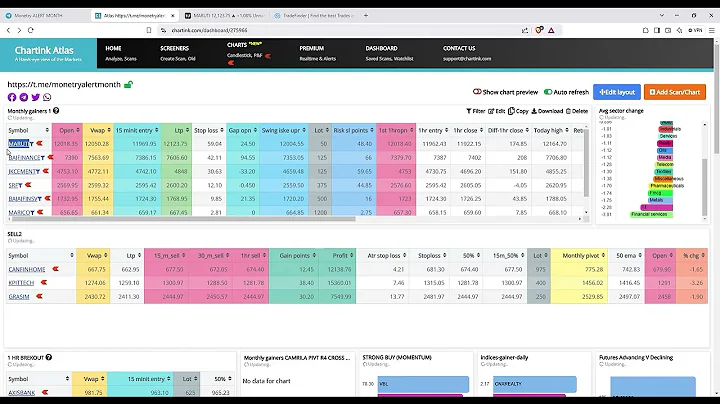Open help icon beside 1 HR BREKOUT
This screenshot has width=720, height=404.
(x=49, y=357)
